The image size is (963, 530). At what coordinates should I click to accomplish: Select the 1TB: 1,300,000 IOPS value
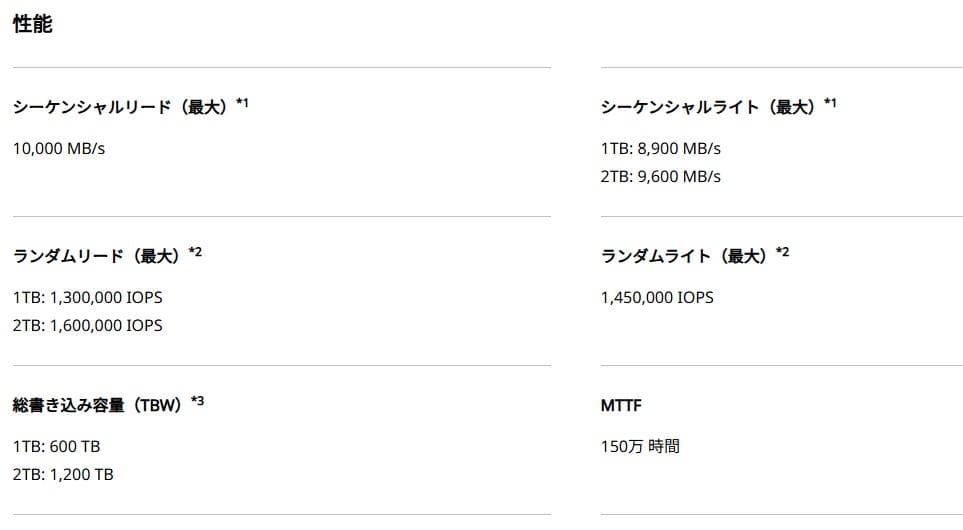pos(88,298)
